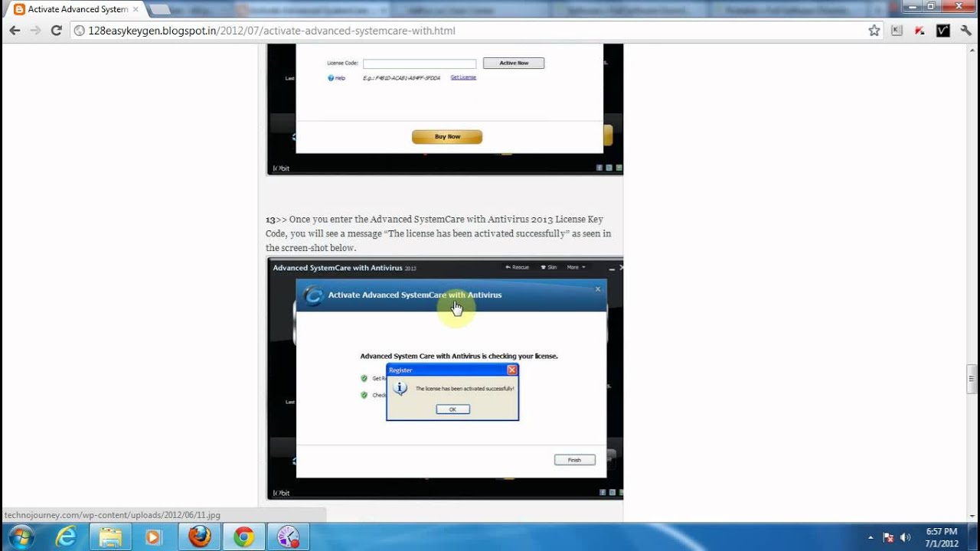Open the clock showing 6:57 PM

[x=942, y=537]
